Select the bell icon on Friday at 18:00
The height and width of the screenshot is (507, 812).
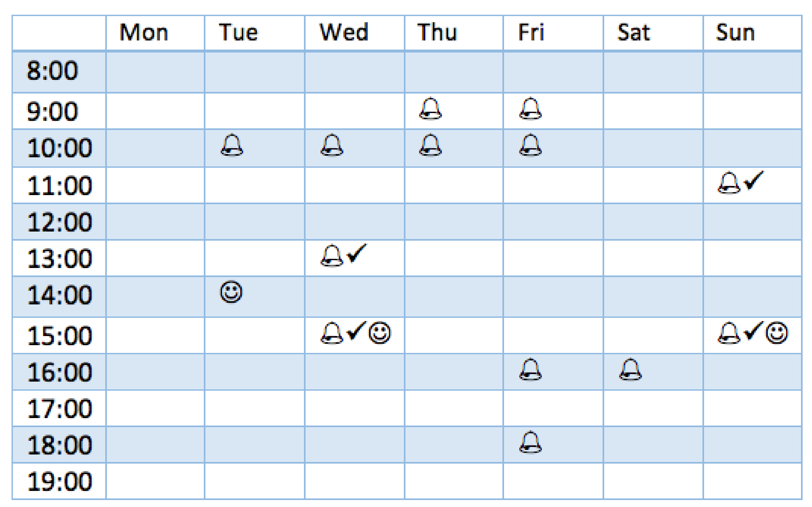point(531,442)
